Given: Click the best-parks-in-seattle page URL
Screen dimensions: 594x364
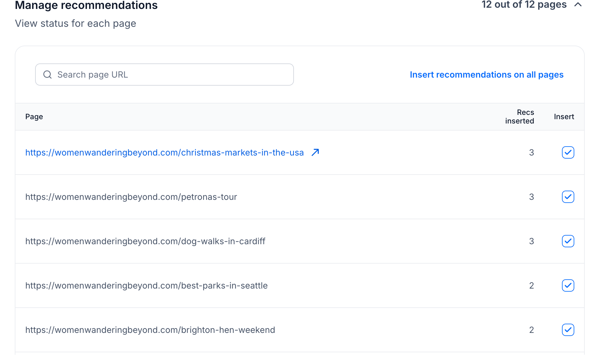Looking at the screenshot, I should pyautogui.click(x=146, y=285).
